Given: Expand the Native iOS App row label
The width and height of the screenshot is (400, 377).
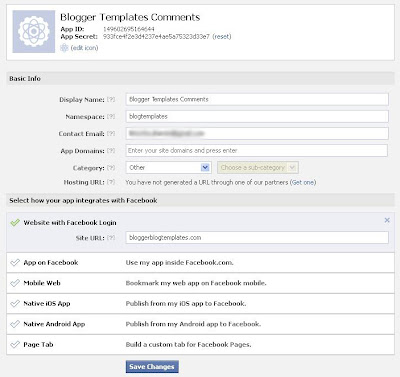Looking at the screenshot, I should [47, 303].
